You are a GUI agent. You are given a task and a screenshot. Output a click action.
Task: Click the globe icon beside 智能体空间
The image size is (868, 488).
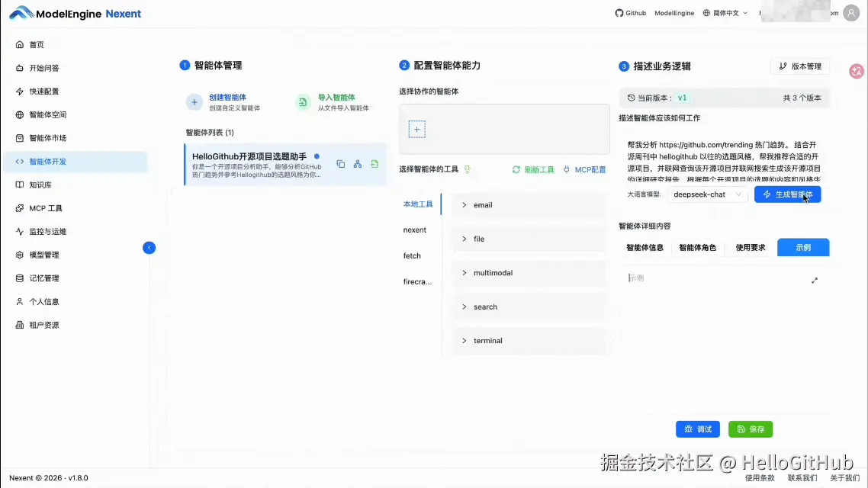[20, 114]
